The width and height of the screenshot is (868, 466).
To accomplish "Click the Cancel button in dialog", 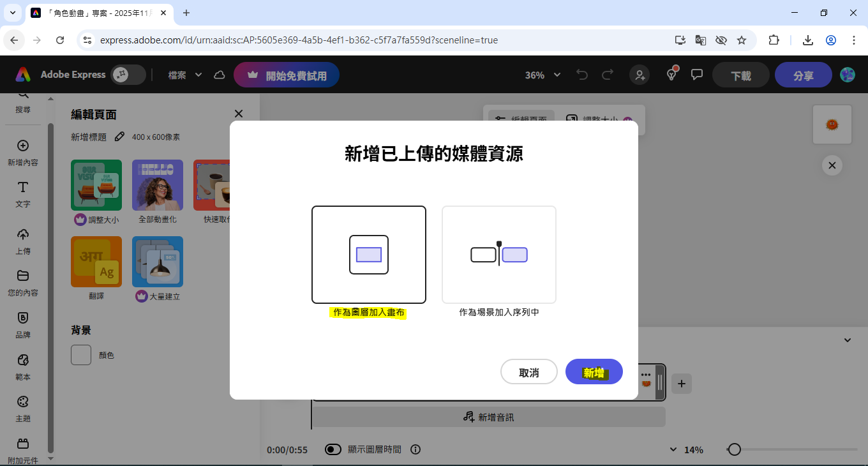I will (x=528, y=372).
